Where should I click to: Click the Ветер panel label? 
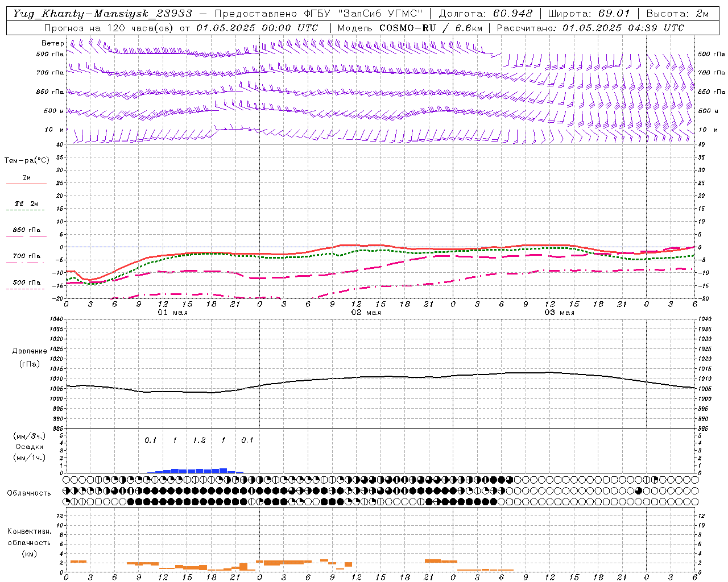pos(53,43)
